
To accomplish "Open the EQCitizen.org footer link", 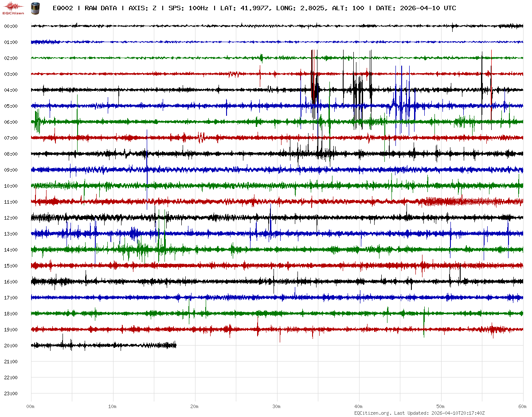I will [372, 413].
